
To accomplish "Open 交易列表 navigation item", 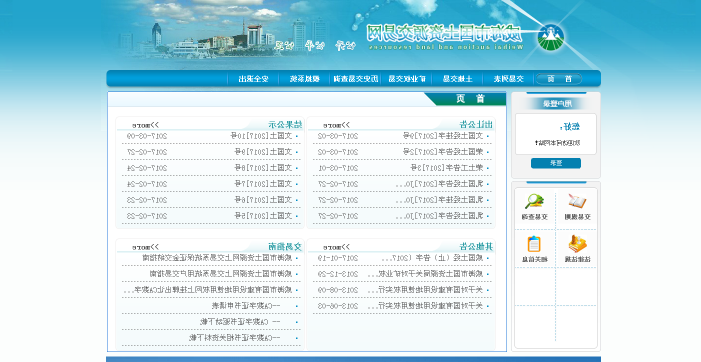I will [x=508, y=79].
